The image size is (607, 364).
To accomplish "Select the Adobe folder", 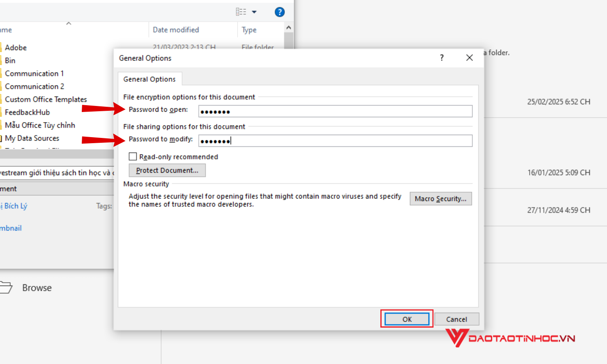I will [15, 48].
